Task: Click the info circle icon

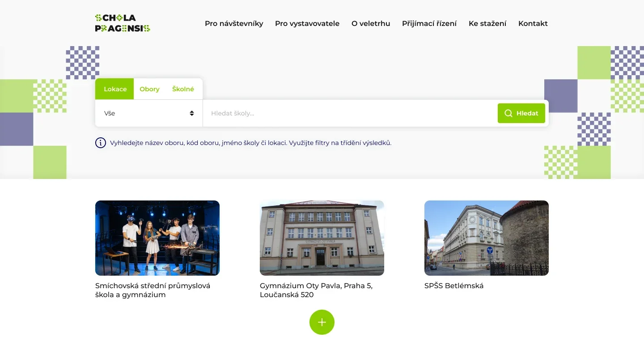Action: point(101,143)
